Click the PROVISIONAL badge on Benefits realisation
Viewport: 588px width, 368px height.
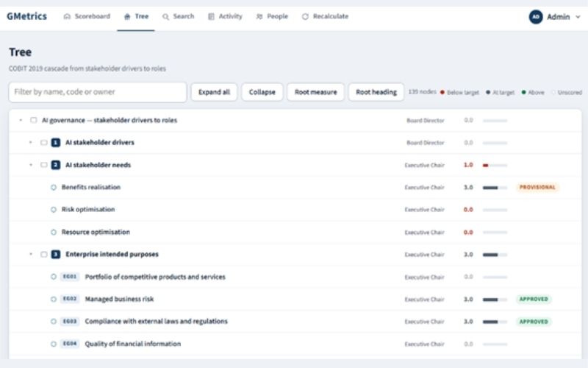pyautogui.click(x=537, y=187)
